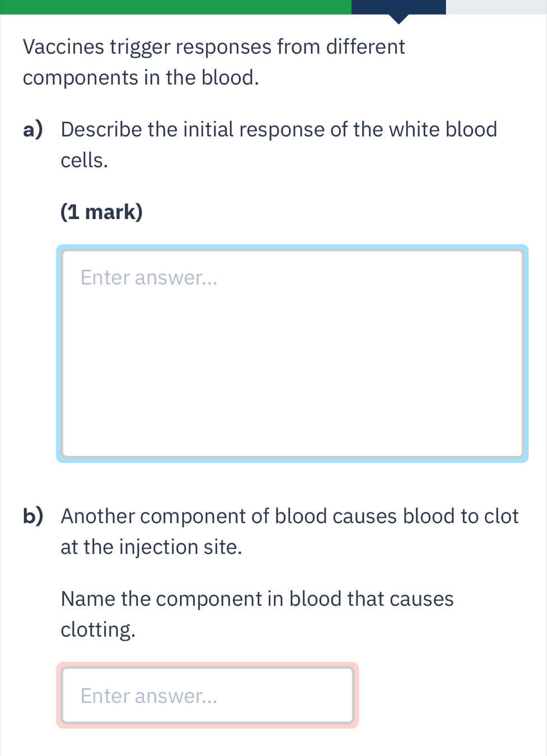This screenshot has height=756, width=547.
Task: Click the "(1 mark)" label
Action: tap(101, 212)
